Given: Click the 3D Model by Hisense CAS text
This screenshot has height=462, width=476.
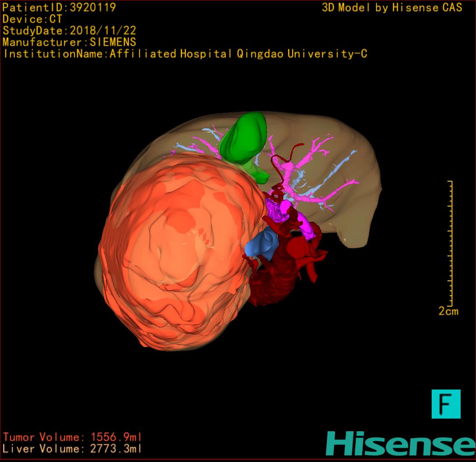Looking at the screenshot, I should [392, 8].
